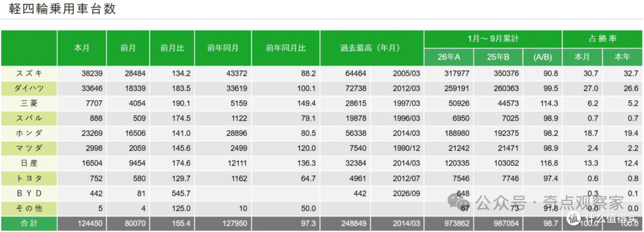644x232 pixels.
Task: Click the (A/B) sub-header
Action: point(542,57)
